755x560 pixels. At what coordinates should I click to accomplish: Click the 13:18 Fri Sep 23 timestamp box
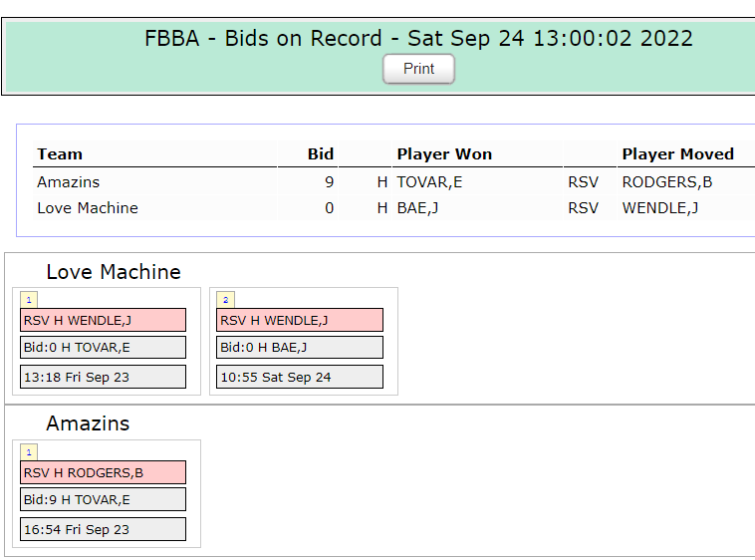point(103,377)
